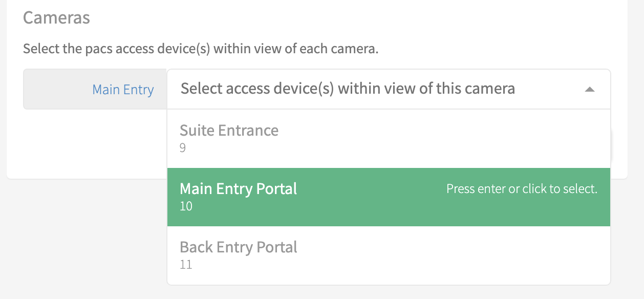Viewport: 644px width, 299px height.
Task: Choose the highlighted Main Entry Portal option
Action: (238, 189)
